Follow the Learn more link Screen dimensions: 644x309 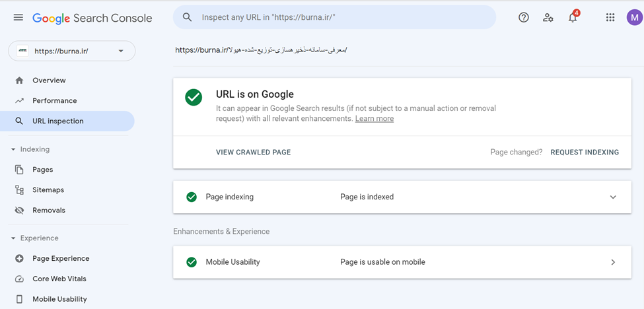[375, 119]
